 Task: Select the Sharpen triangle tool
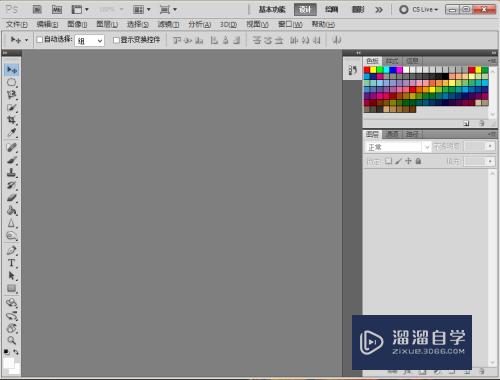pos(12,223)
